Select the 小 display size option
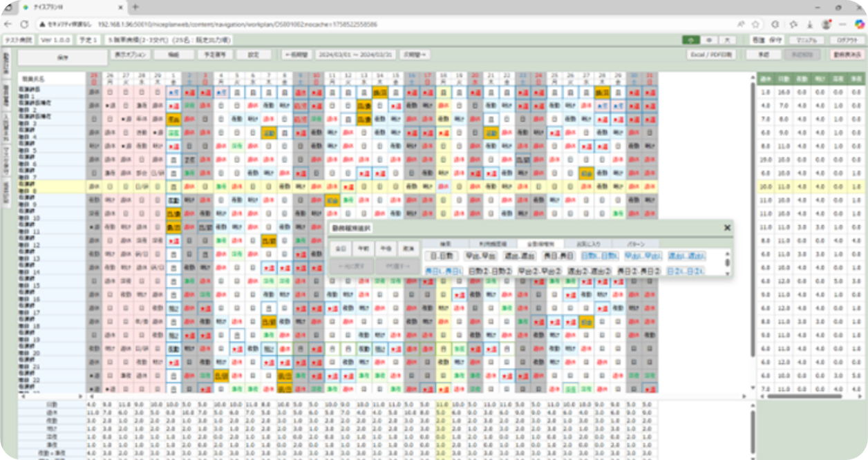 [x=691, y=40]
